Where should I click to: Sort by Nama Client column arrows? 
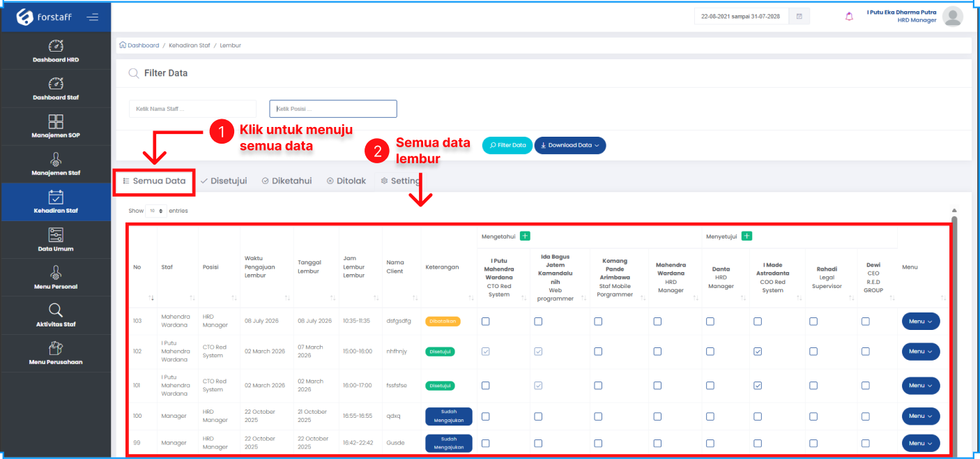click(415, 298)
